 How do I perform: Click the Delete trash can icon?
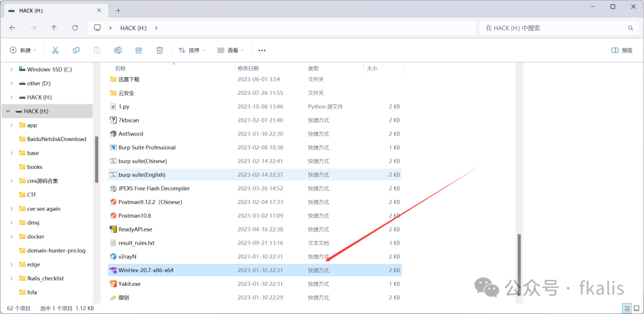pyautogui.click(x=160, y=50)
